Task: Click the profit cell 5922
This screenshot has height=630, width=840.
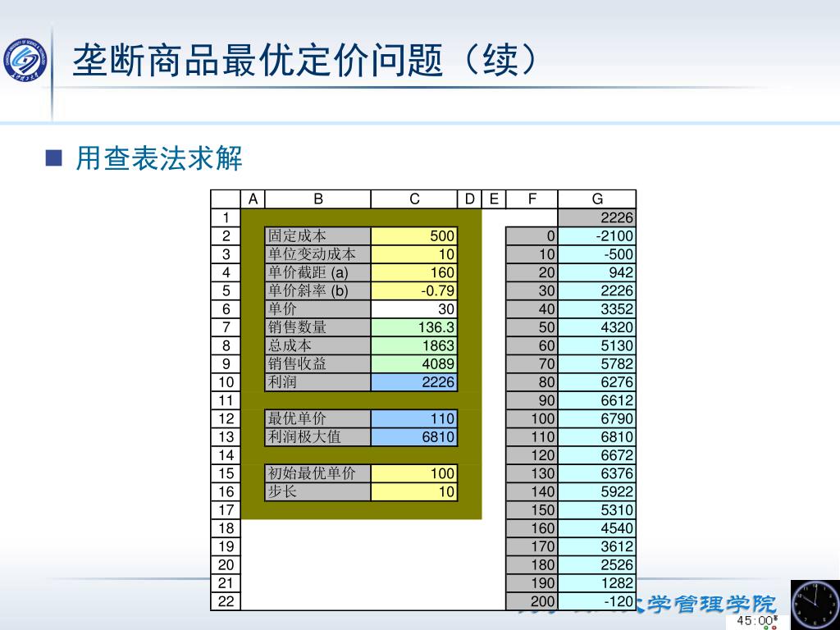Action: point(597,491)
